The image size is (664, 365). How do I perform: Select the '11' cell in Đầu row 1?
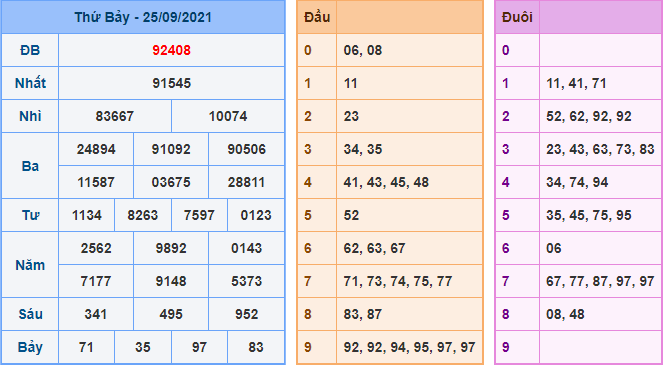pos(409,83)
